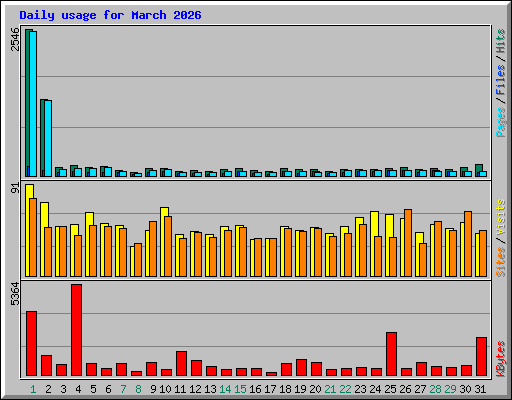Select the orange visits bar for day 26
The image size is (512, 400).
tap(408, 243)
